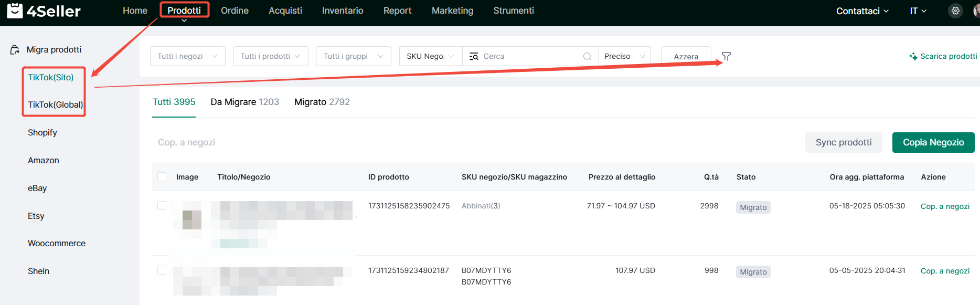Check the row with ID 1731125159234802187
The height and width of the screenshot is (305, 980).
(x=162, y=270)
